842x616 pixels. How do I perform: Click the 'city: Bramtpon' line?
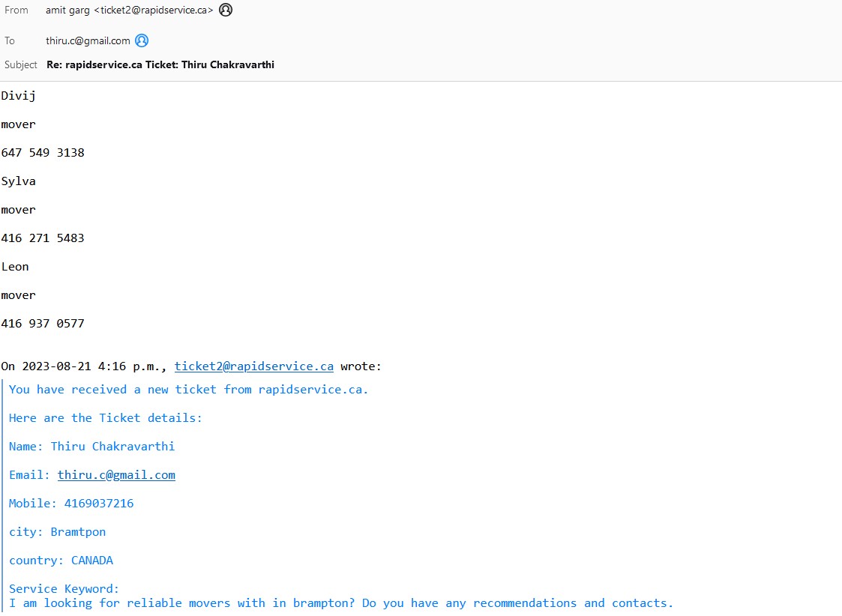(x=57, y=532)
